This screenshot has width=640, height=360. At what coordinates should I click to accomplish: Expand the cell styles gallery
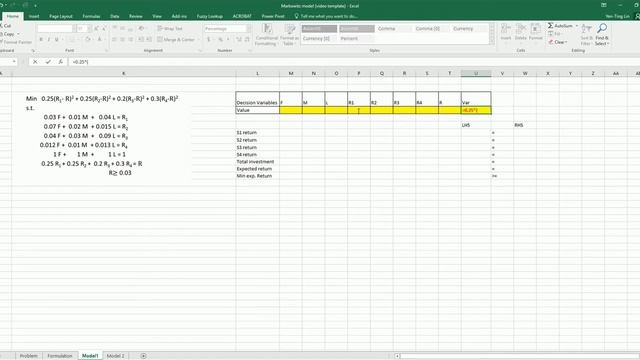click(492, 41)
